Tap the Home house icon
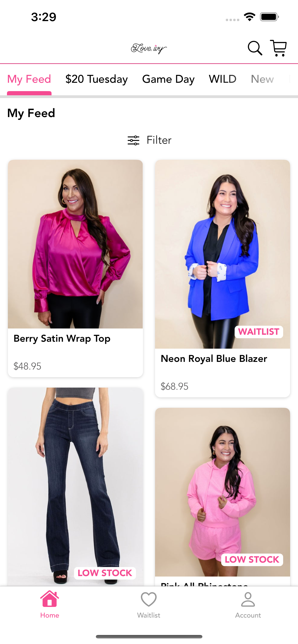Screen dimensions: 298x644 click(x=49, y=599)
